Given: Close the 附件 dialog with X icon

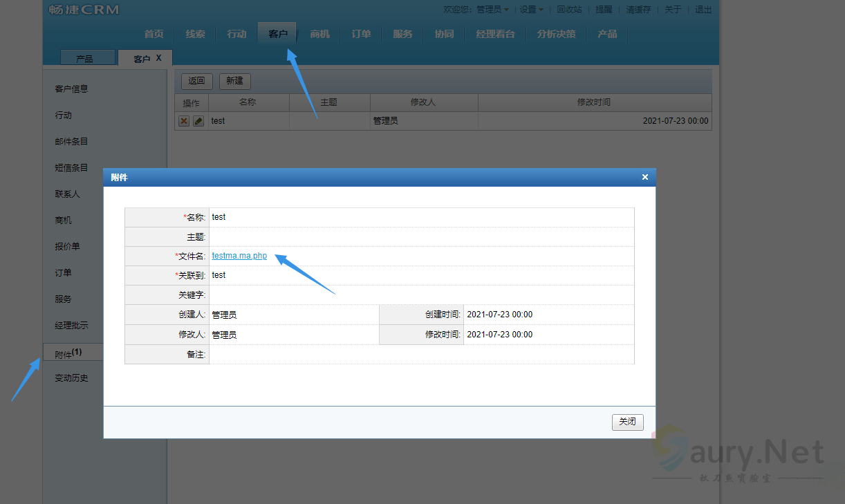Looking at the screenshot, I should click(644, 177).
